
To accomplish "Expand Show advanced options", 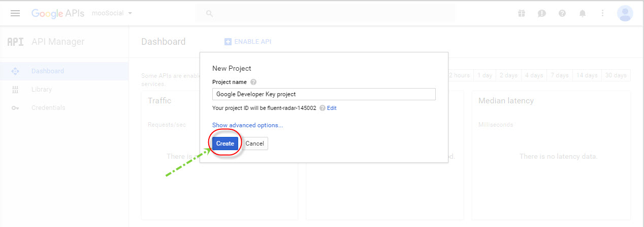I will click(247, 125).
